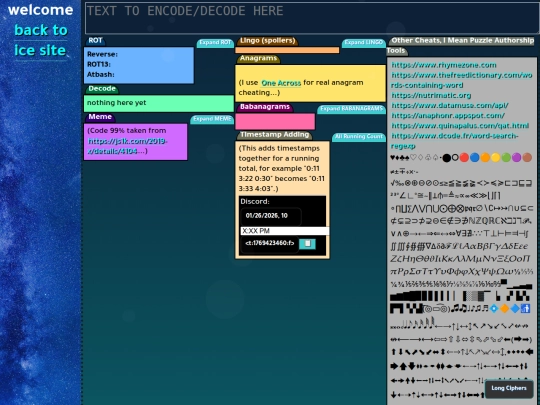Click the orange circle emoji
540x405 pixels.
pos(485,157)
